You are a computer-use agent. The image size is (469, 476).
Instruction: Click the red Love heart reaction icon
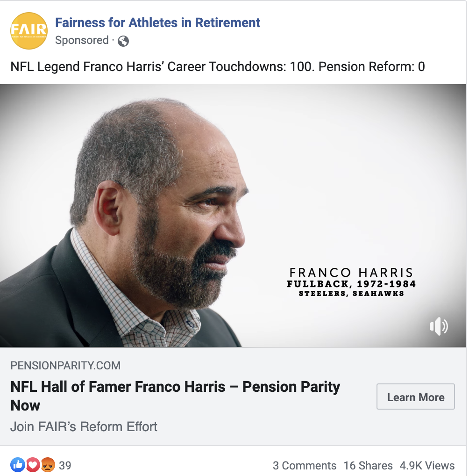[33, 465]
